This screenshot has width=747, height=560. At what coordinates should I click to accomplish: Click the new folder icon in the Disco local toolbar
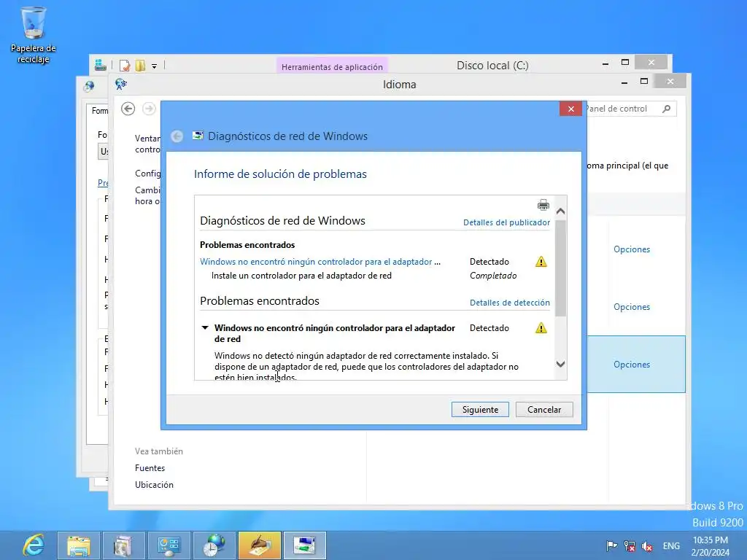point(140,65)
